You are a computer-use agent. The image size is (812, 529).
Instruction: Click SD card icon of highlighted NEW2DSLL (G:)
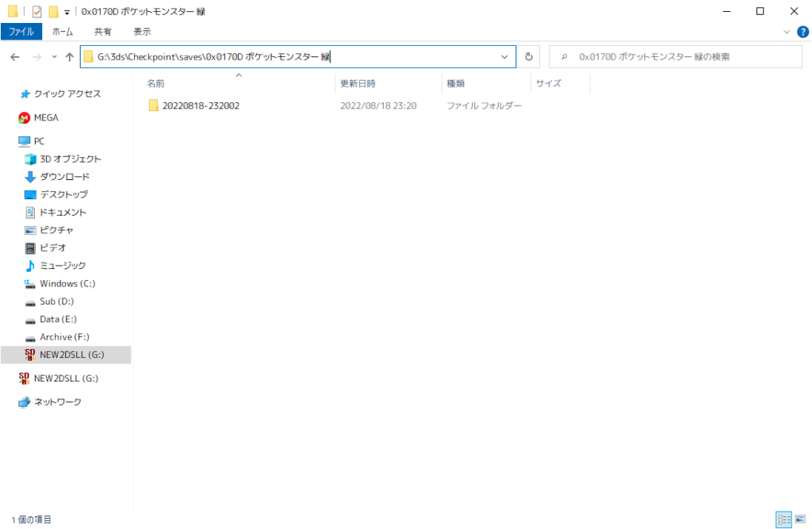(x=30, y=355)
